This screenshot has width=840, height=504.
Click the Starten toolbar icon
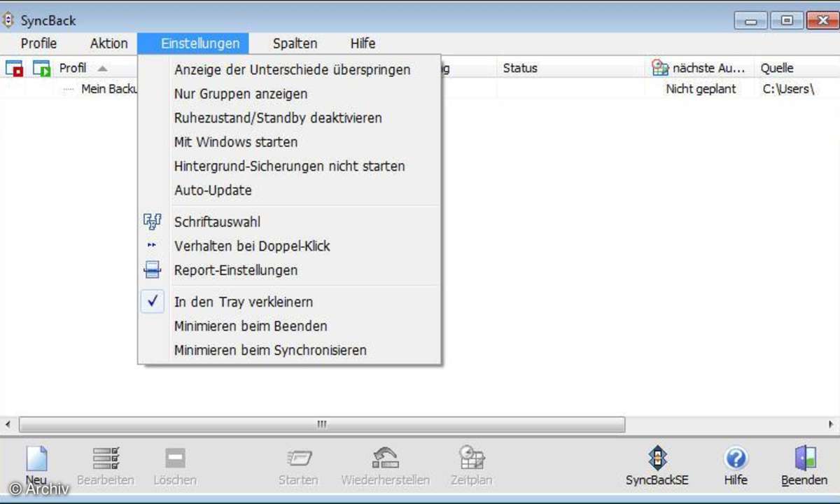pyautogui.click(x=298, y=458)
